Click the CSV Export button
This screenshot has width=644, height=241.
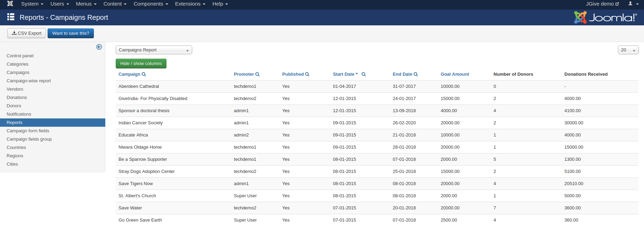[x=26, y=33]
